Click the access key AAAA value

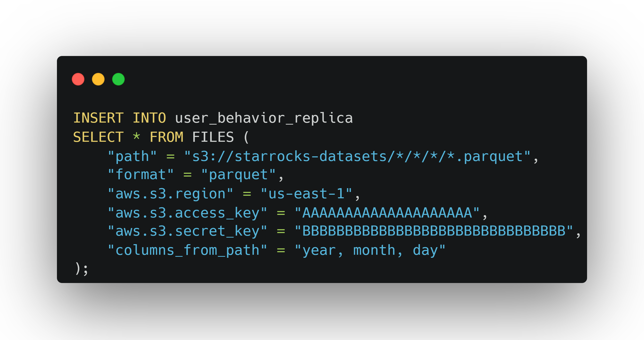[387, 213]
